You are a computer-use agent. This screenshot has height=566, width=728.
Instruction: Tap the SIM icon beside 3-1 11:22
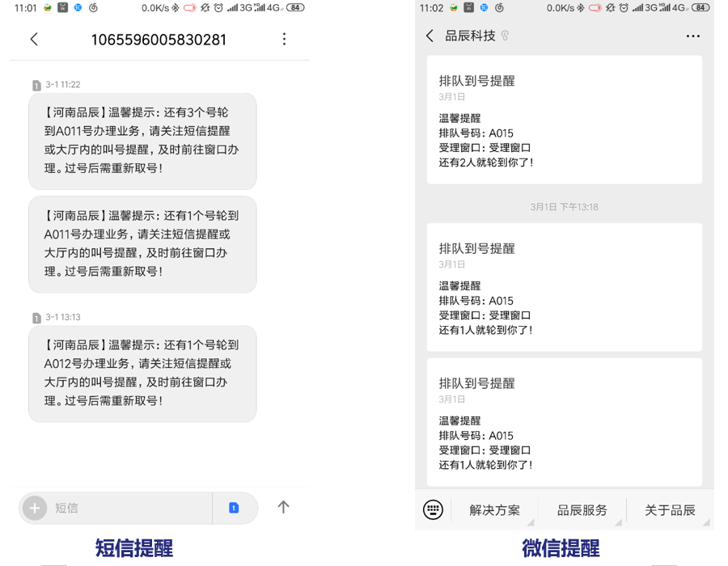36,86
